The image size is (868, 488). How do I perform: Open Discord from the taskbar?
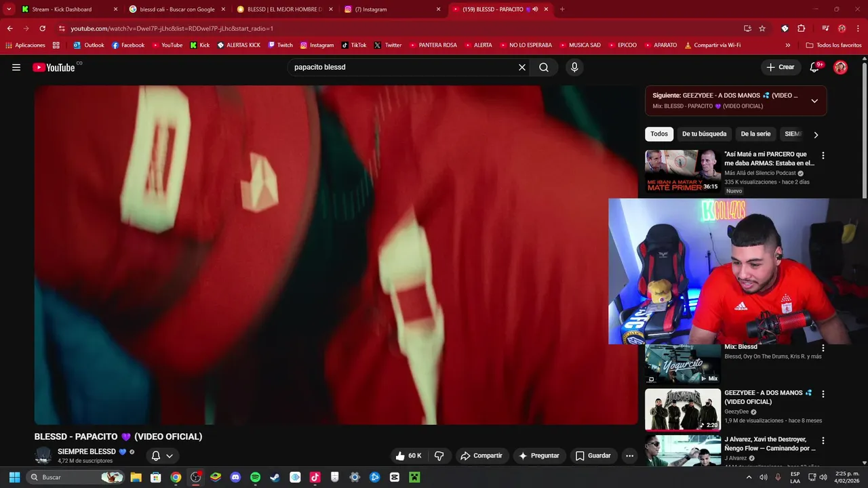[235, 477]
